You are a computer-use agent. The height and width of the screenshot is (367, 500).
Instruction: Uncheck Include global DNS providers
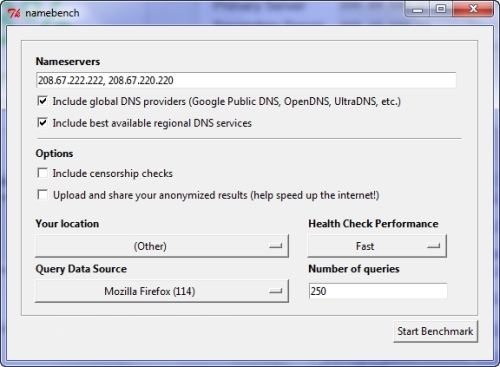pos(43,101)
